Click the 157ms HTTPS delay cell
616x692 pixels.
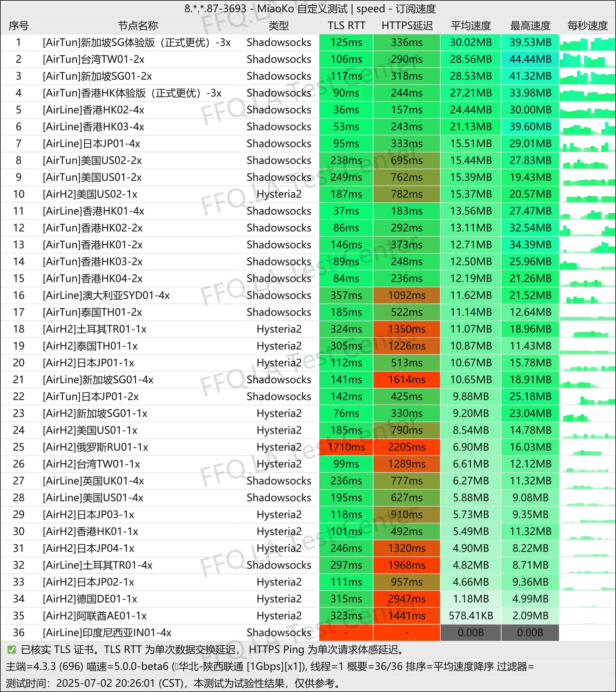407,110
